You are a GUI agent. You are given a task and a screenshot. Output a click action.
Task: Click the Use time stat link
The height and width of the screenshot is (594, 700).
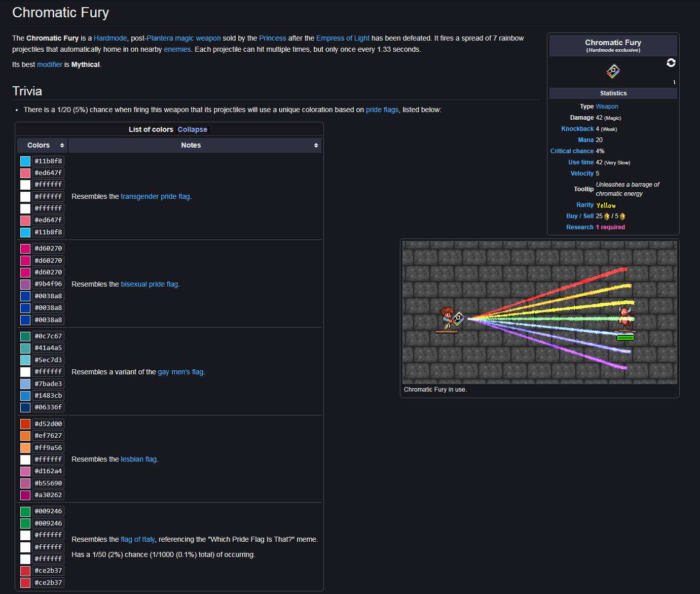pos(581,162)
